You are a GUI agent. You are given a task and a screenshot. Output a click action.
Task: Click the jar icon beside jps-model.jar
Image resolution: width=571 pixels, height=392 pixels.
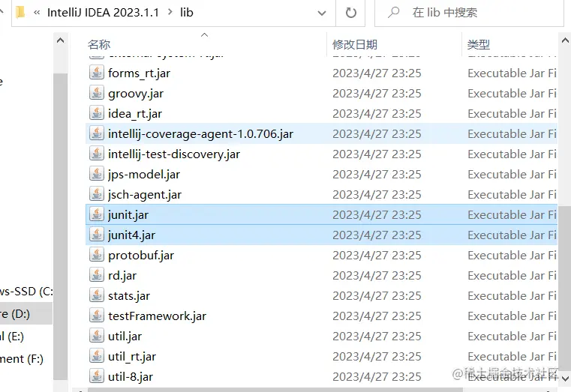pos(97,174)
